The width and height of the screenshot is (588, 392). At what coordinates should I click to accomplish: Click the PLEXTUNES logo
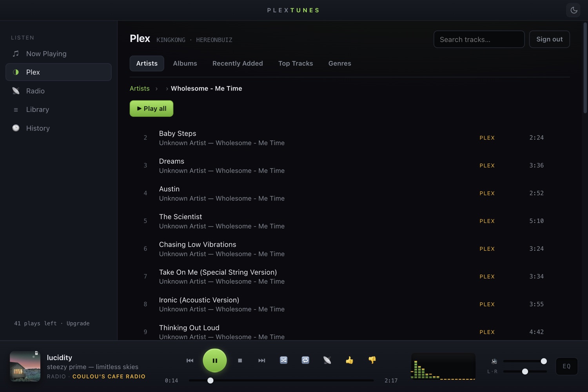click(x=294, y=10)
